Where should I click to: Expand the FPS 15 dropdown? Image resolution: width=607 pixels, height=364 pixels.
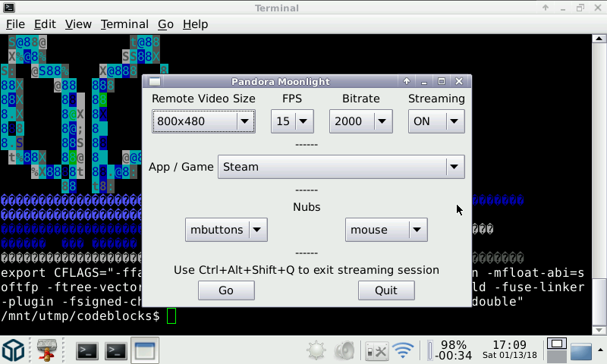292,121
